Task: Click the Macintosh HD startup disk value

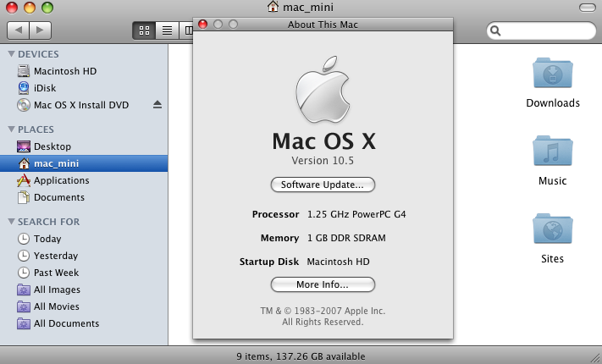Action: click(338, 262)
